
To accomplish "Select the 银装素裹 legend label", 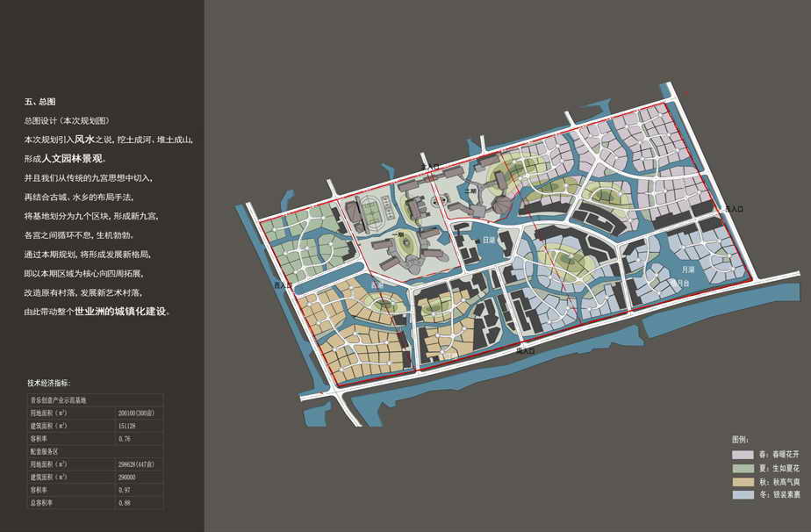I will pos(785,495).
